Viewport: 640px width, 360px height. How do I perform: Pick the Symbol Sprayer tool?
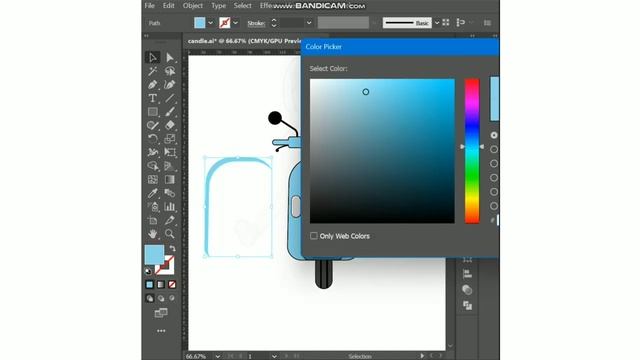153,207
